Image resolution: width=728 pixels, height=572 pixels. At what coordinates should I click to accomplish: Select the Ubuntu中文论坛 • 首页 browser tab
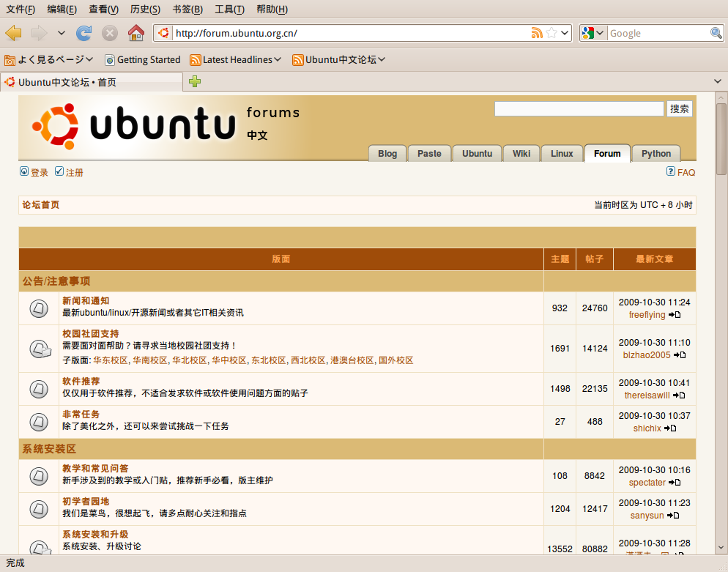point(92,82)
